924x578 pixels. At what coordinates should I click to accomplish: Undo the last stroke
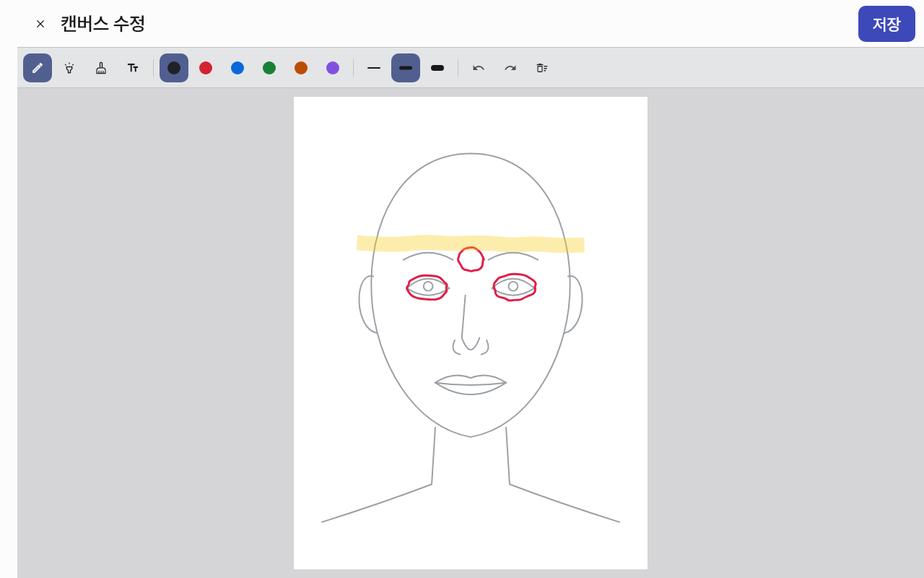[479, 68]
